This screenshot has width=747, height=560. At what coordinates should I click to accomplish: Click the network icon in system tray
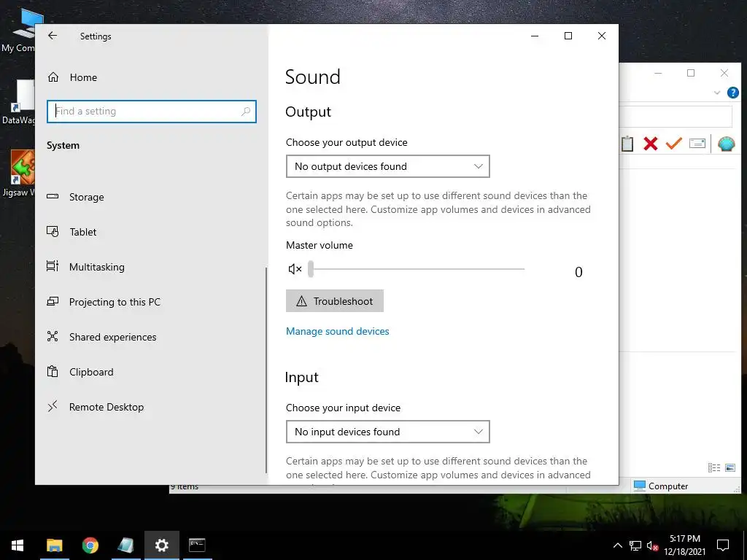635,545
